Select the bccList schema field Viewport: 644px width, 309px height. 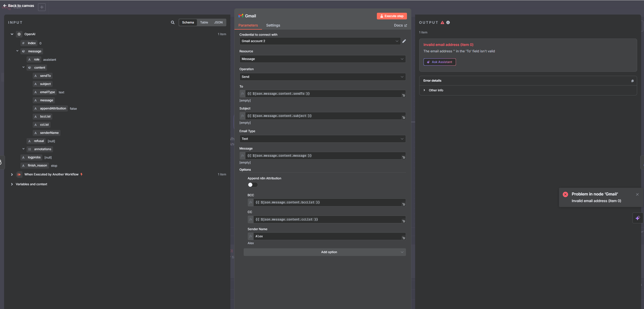(x=43, y=117)
